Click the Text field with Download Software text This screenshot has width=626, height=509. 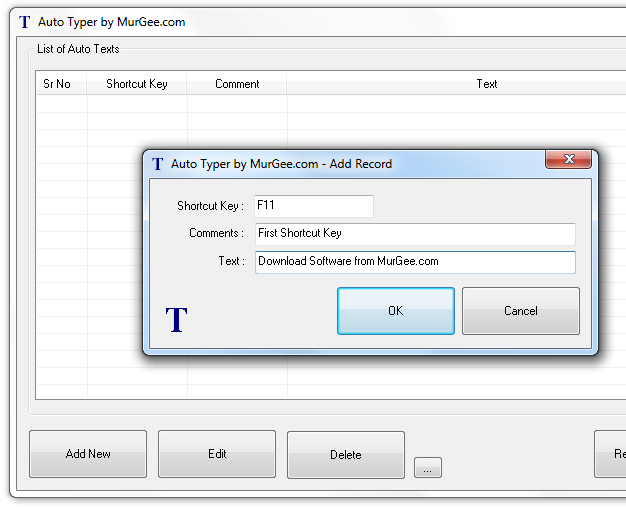click(x=415, y=262)
